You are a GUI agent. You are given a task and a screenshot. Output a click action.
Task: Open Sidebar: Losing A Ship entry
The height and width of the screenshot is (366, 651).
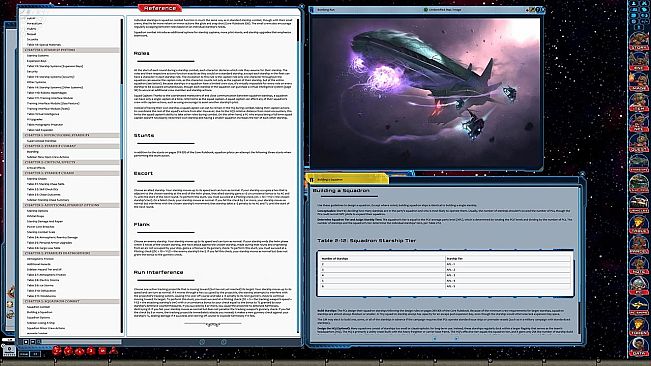point(41,323)
